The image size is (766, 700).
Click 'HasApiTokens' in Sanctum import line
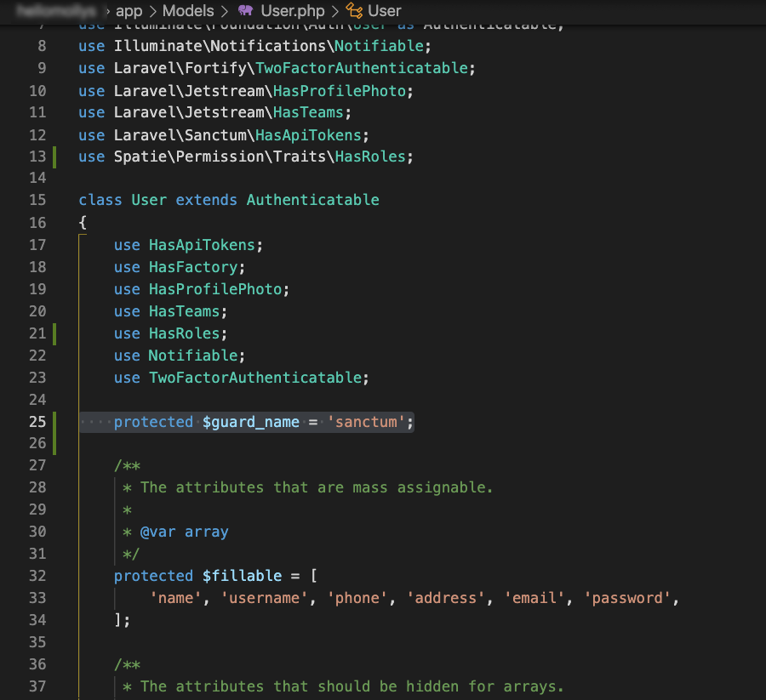308,135
